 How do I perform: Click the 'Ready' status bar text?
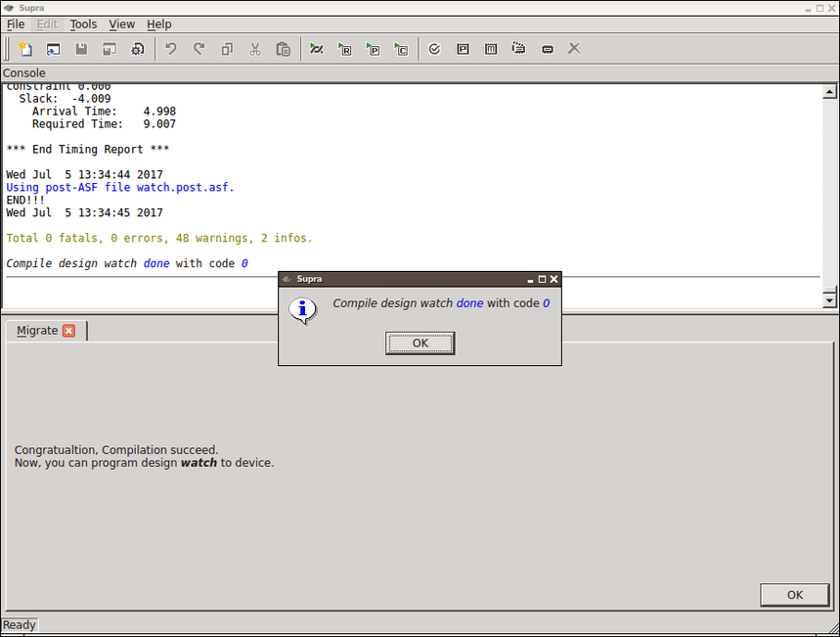(20, 624)
